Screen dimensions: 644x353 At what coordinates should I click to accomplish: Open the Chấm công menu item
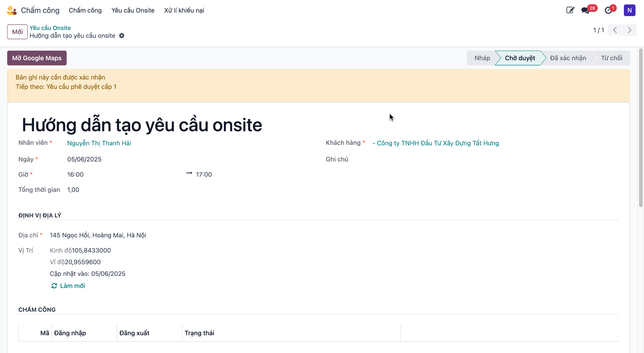click(x=85, y=10)
